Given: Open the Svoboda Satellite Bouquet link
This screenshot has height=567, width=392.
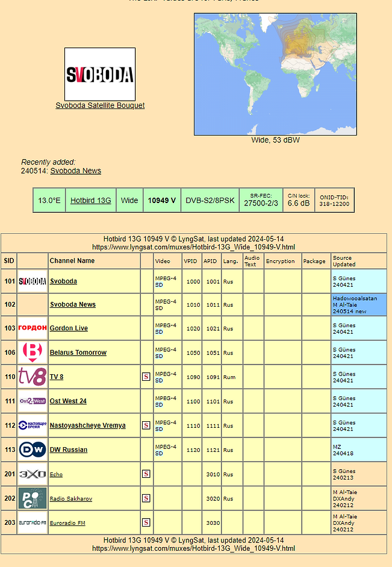Looking at the screenshot, I should click(x=100, y=105).
